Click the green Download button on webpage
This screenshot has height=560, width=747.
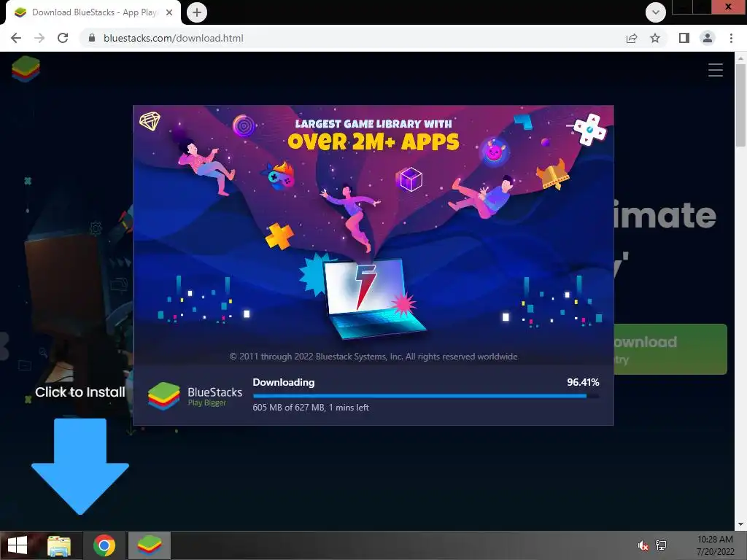pos(670,349)
